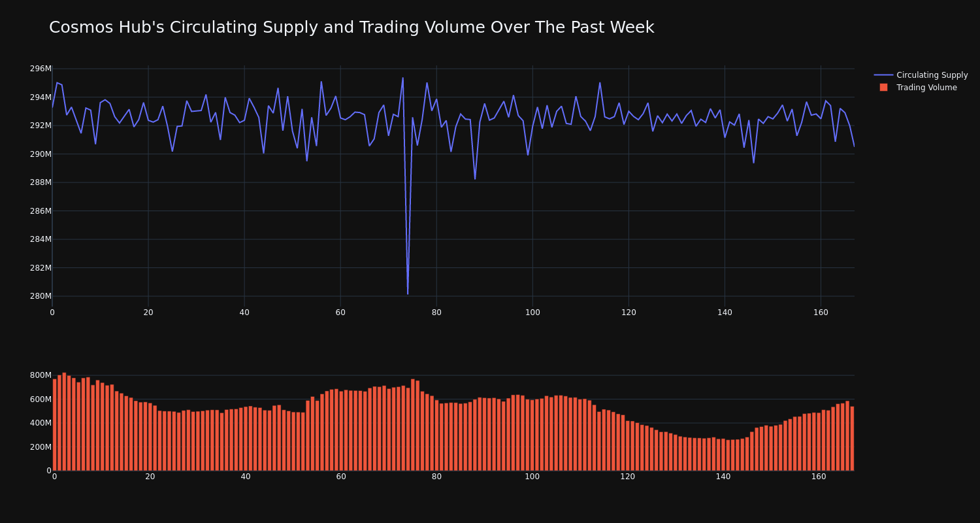Click the 60 tick under supply chart
This screenshot has width=980, height=523.
click(340, 312)
